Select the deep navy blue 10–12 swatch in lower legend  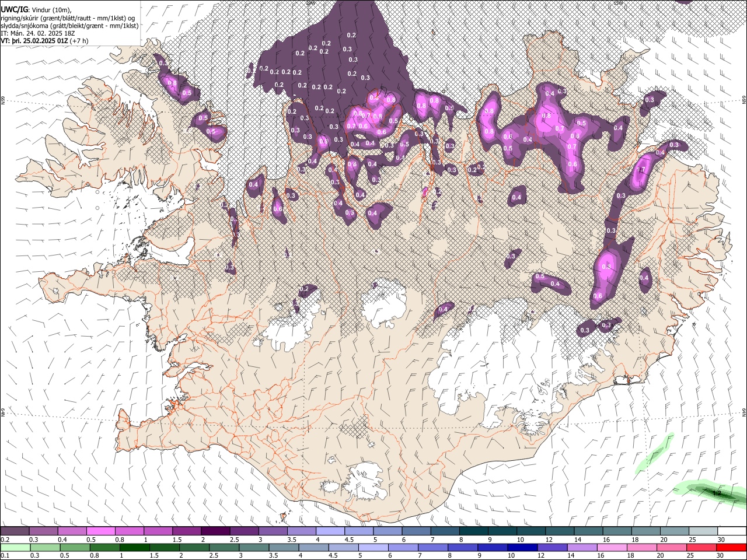pos(522,547)
